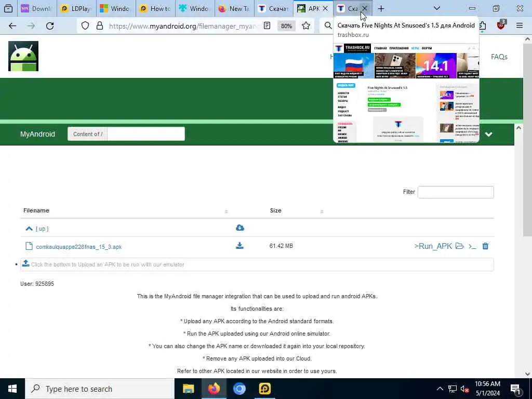Switch to the New Ta tab
Image resolution: width=532 pixels, height=399 pixels.
[x=235, y=8]
